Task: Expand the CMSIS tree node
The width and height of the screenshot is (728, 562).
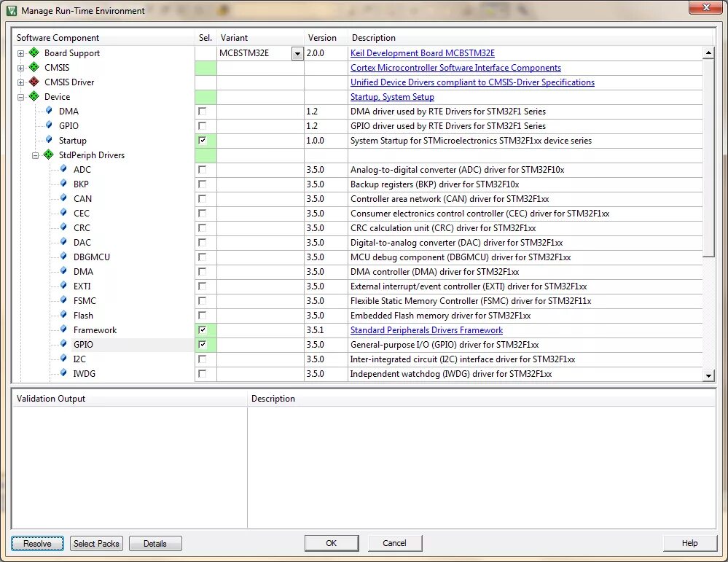Action: 20,68
